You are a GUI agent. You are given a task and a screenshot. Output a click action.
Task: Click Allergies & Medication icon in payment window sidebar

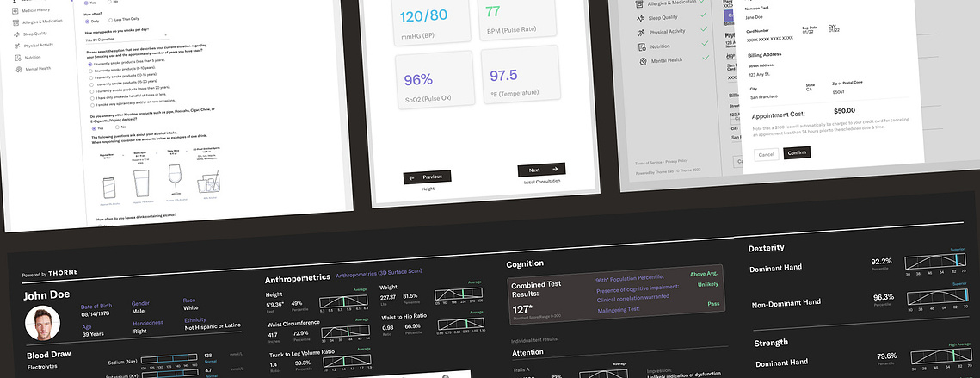click(638, 3)
